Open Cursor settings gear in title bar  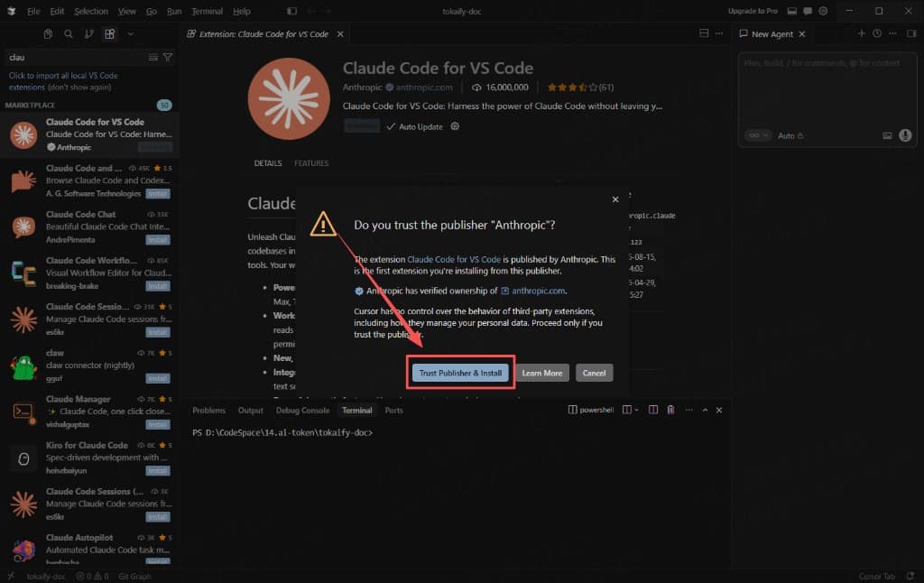pyautogui.click(x=823, y=11)
